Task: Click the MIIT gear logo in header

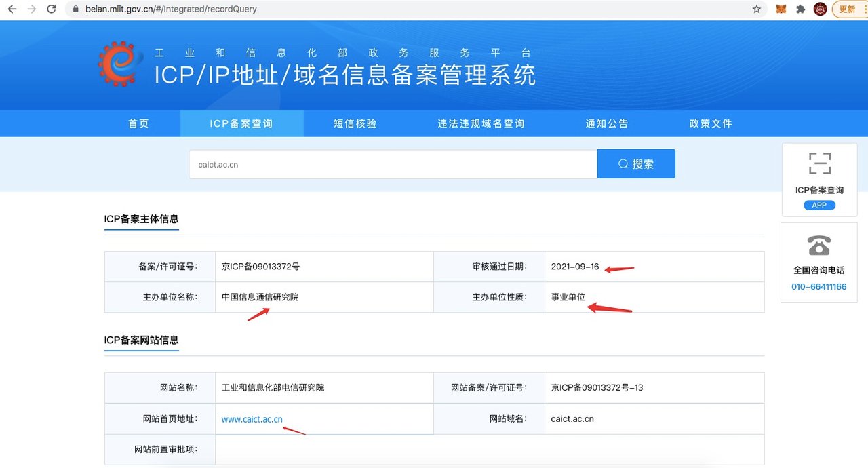Action: click(120, 64)
